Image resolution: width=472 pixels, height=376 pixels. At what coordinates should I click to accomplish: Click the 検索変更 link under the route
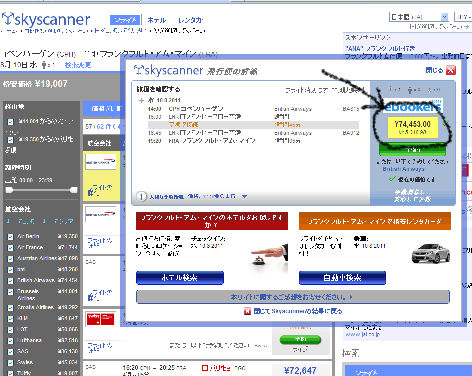[x=78, y=65]
